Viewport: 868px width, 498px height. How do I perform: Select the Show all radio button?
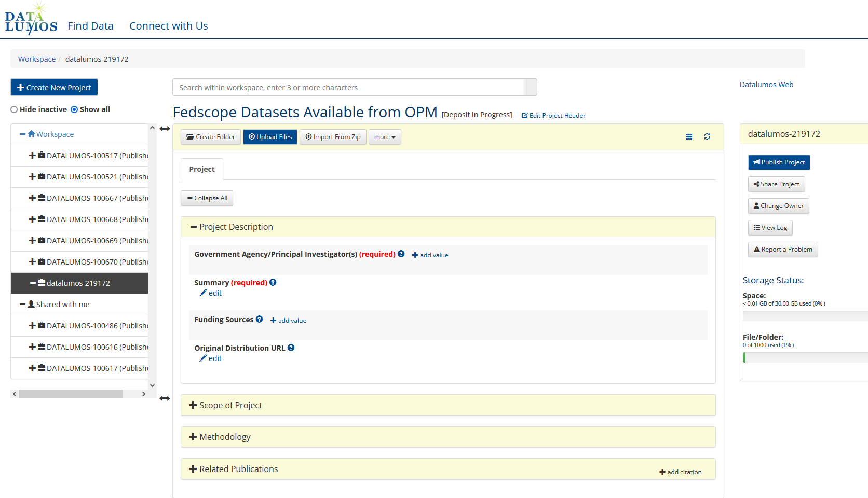pyautogui.click(x=74, y=109)
